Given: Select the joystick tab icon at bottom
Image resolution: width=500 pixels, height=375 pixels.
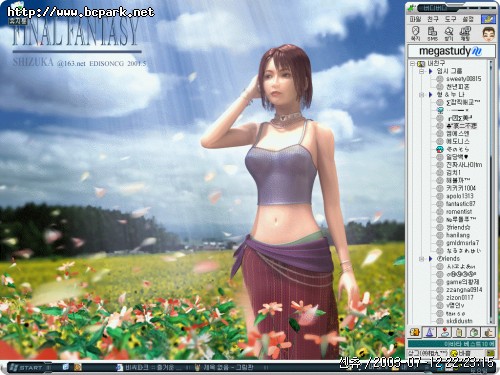Looking at the screenshot, I should 445,332.
